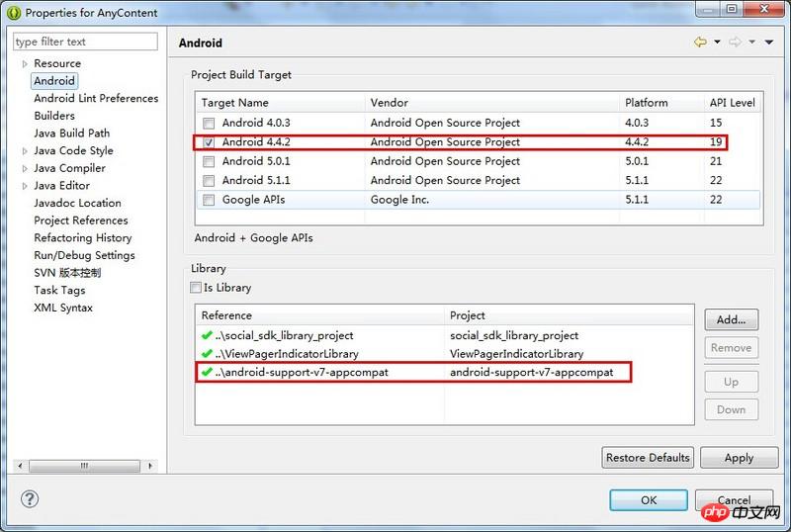Click the type filter text field

[85, 42]
